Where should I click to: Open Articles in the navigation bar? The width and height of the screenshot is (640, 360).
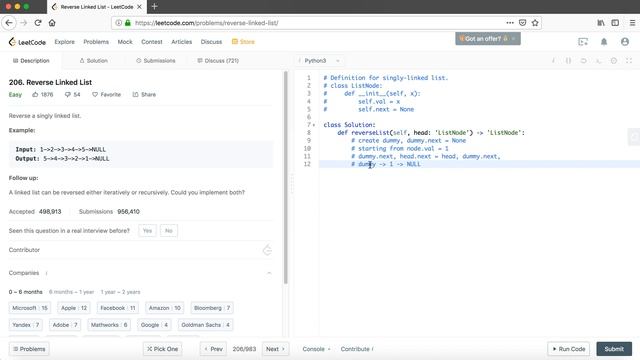(x=182, y=42)
